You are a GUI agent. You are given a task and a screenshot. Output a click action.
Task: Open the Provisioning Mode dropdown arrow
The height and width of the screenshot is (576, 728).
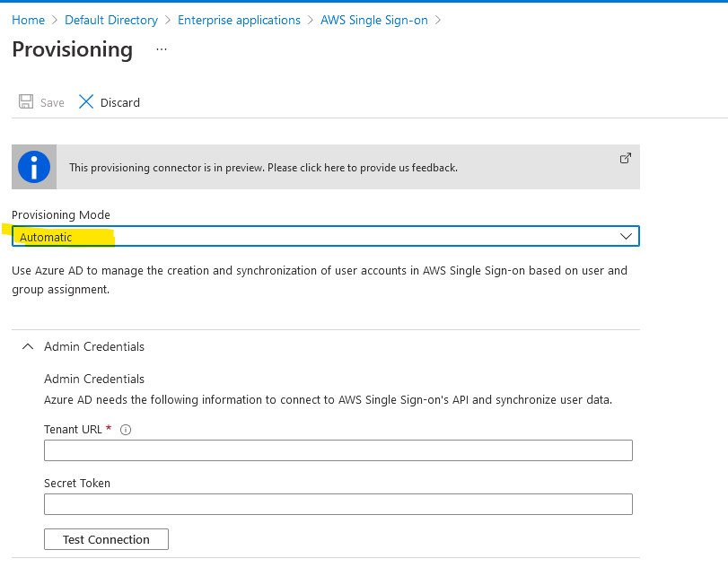(x=626, y=236)
